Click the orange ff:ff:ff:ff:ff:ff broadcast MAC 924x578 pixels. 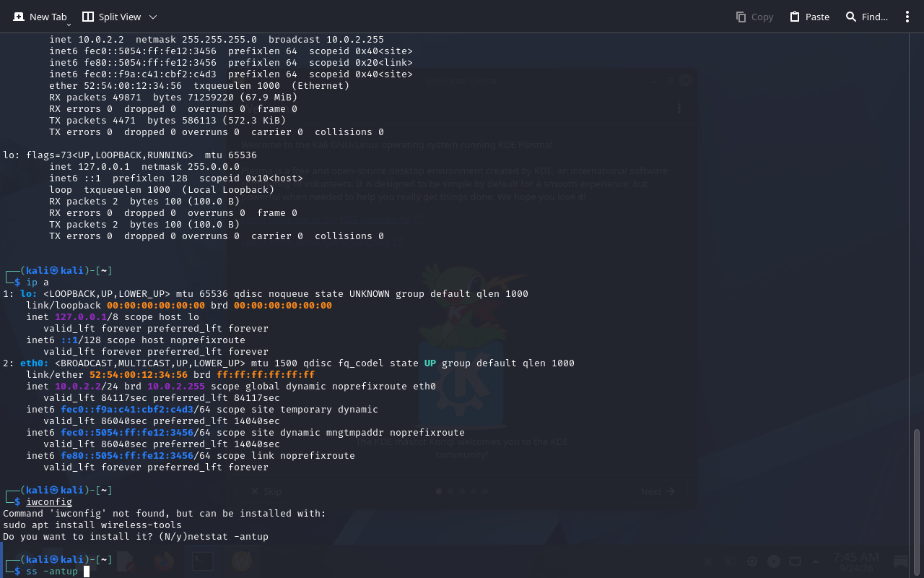[x=266, y=375]
